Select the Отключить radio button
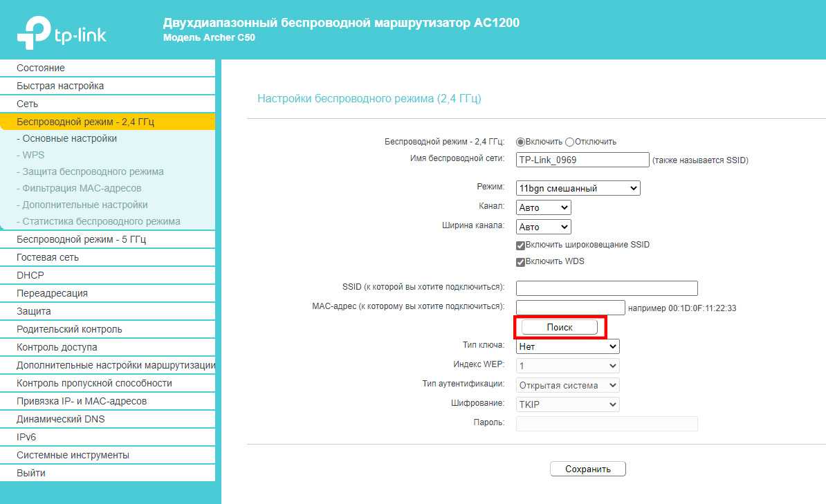The height and width of the screenshot is (504, 826). coord(569,142)
